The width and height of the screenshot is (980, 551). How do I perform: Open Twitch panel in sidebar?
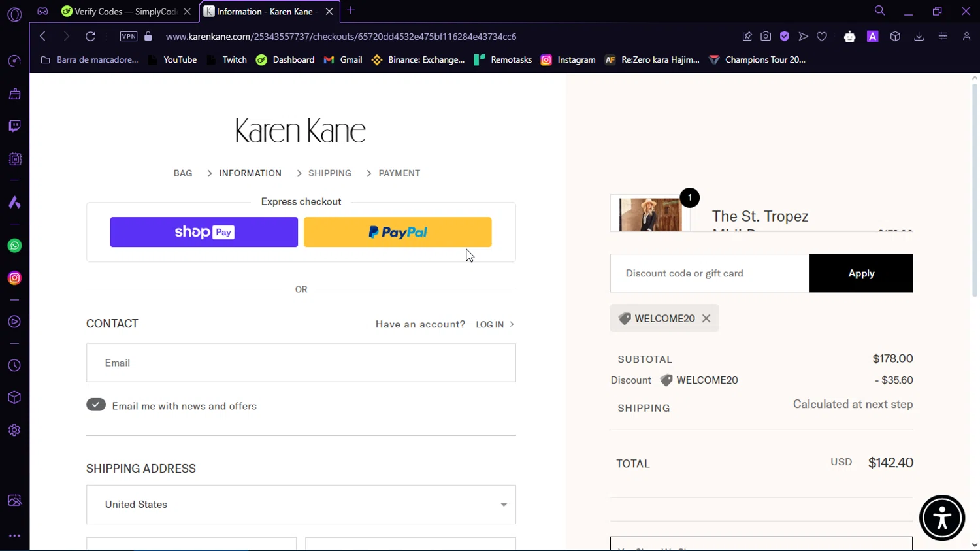pos(14,126)
